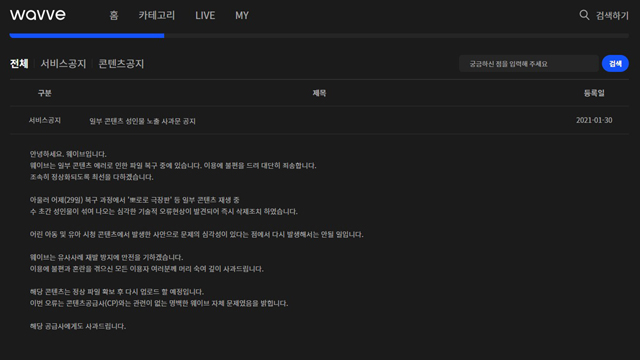Open notice titled 일부 콘텐츠 성인물 노출 사과문 공지
The height and width of the screenshot is (360, 640).
click(x=142, y=121)
